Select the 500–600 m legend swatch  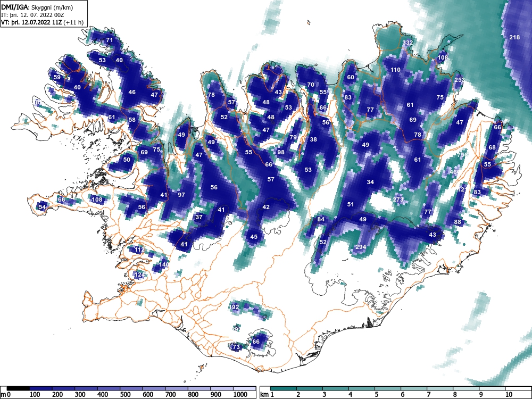tap(131, 388)
